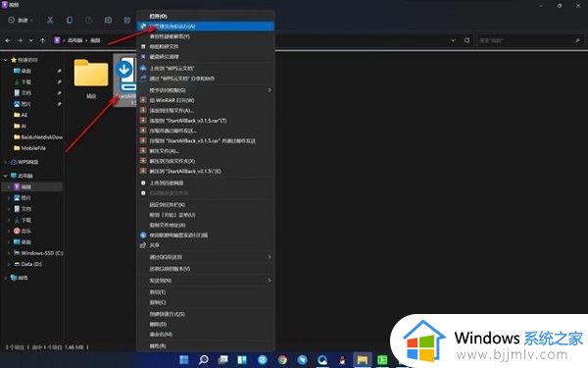The image size is (588, 368).
Task: Expand the send-via-QQ submenu arrow
Action: coord(269,257)
